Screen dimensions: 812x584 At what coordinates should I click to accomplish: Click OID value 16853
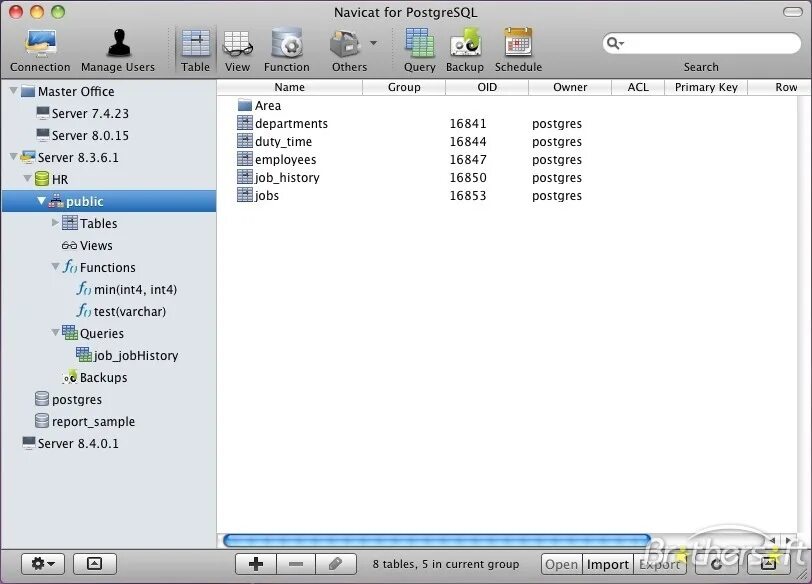[x=468, y=196]
